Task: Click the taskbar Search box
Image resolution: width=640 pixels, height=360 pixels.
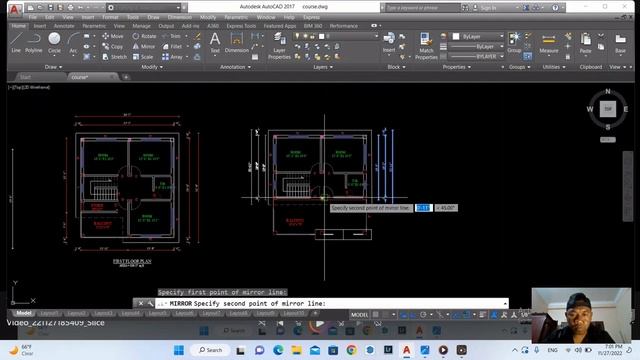Action: tap(210, 350)
